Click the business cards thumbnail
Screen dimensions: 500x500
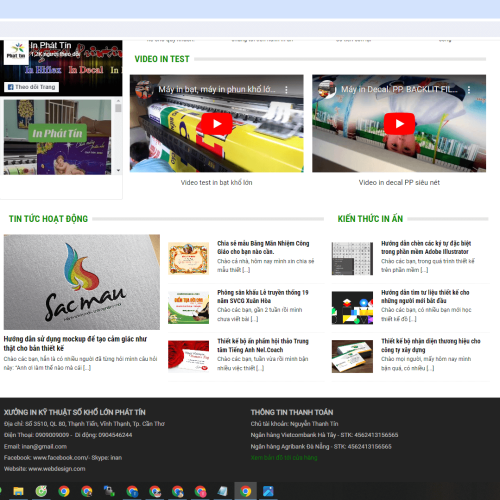[352, 356]
